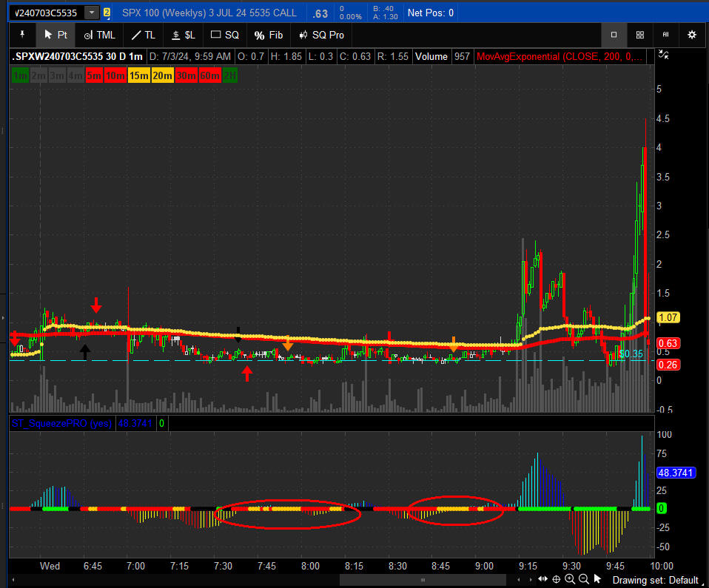Toggle the 5m timeframe label
This screenshot has height=588, width=709.
(94, 75)
